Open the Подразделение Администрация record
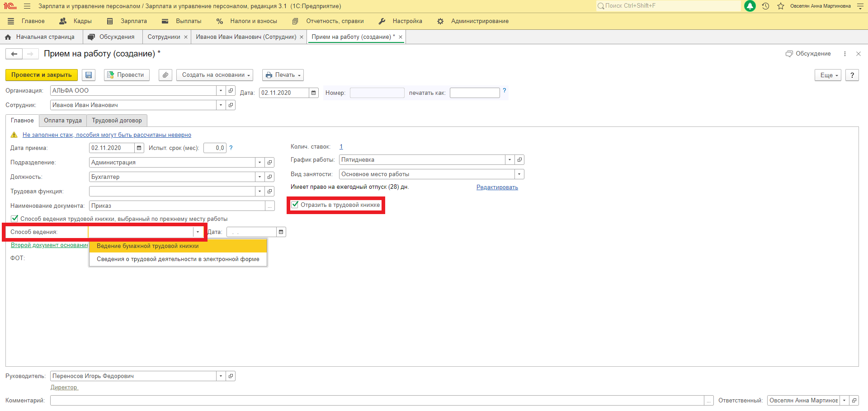 tap(270, 163)
